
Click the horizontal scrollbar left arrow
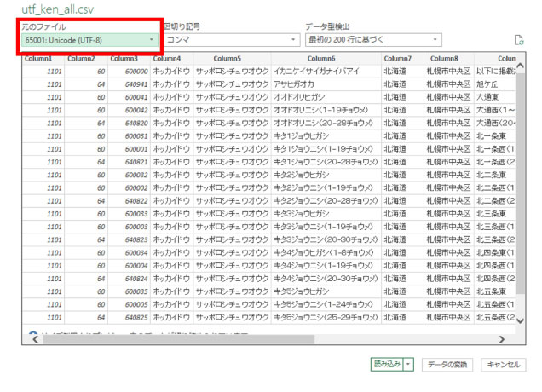click(34, 338)
